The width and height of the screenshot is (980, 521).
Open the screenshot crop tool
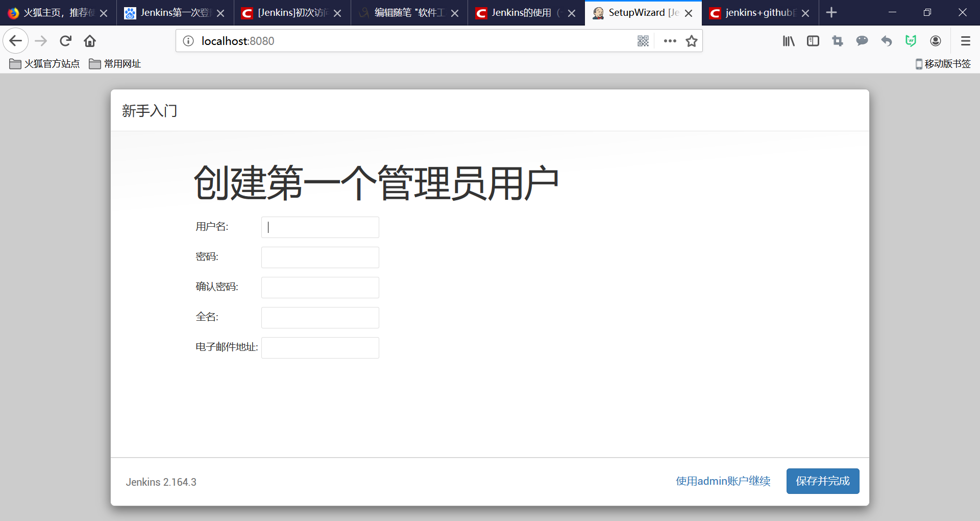838,41
